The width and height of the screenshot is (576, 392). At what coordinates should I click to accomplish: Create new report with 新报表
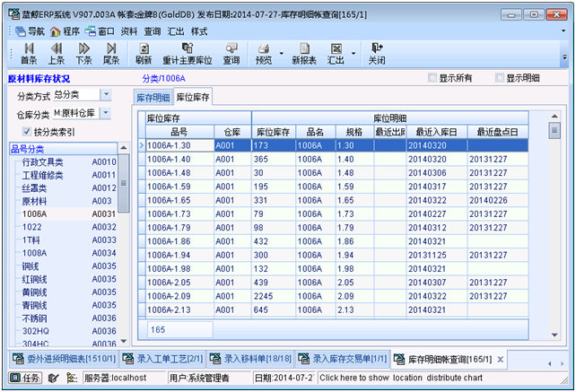pyautogui.click(x=304, y=54)
